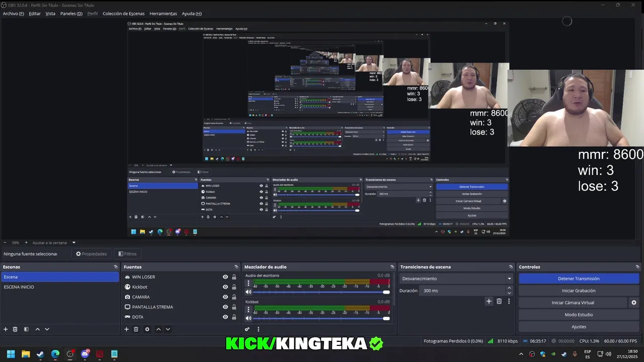Click the Windows Start button
The image size is (644, 362).
coord(11,354)
